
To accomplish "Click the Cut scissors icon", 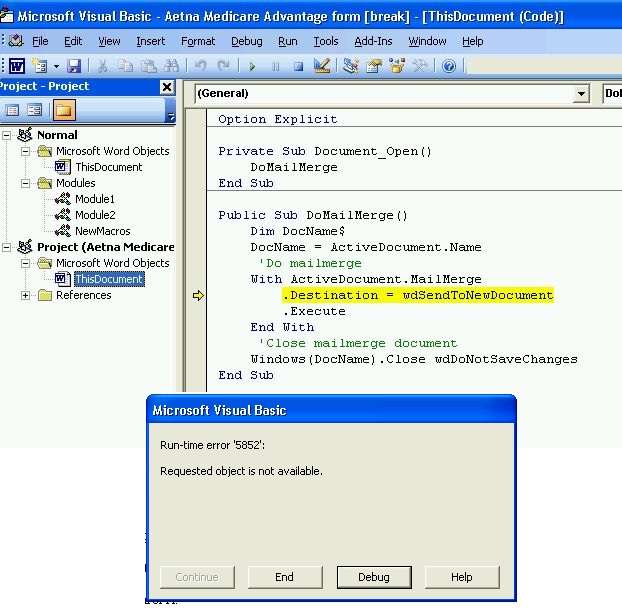I will coord(102,66).
